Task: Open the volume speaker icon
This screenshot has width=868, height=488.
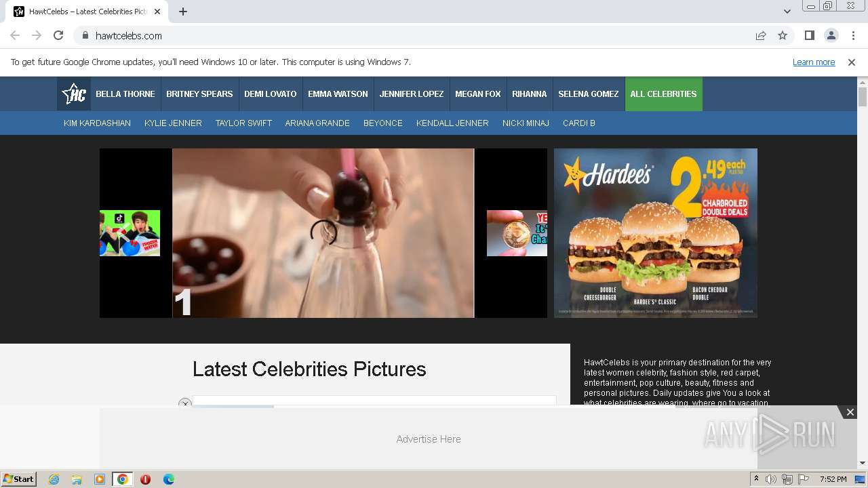Action: [771, 479]
